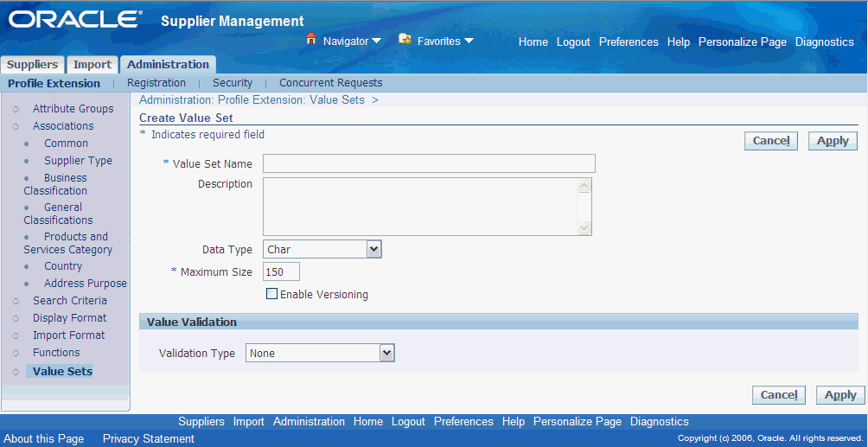This screenshot has height=447, width=868.
Task: Open Help in the header
Action: point(679,42)
